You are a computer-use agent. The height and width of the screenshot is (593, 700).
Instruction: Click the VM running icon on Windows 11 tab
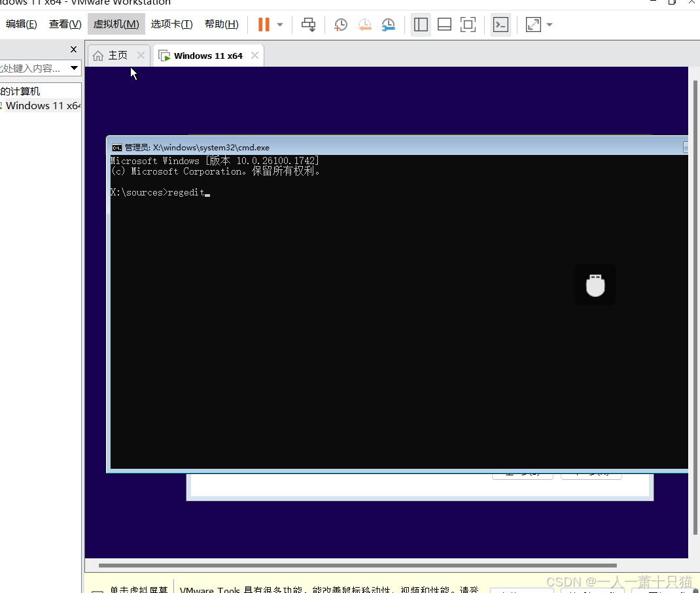pyautogui.click(x=164, y=56)
